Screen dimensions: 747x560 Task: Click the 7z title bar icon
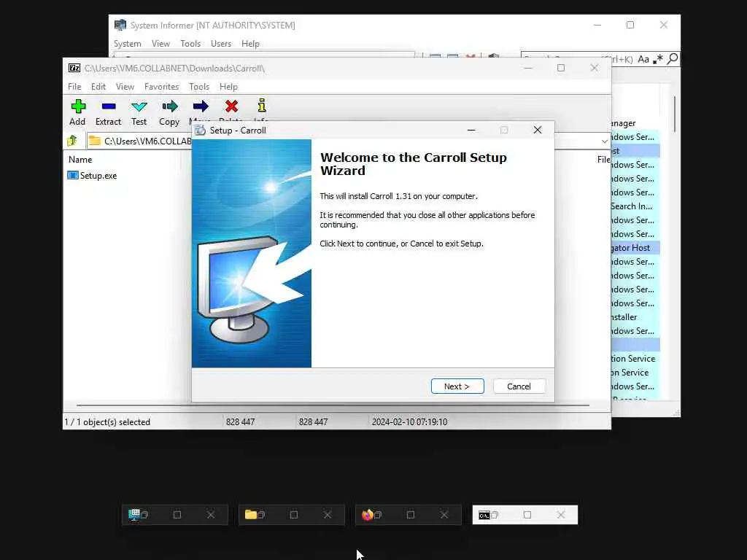[x=74, y=68]
